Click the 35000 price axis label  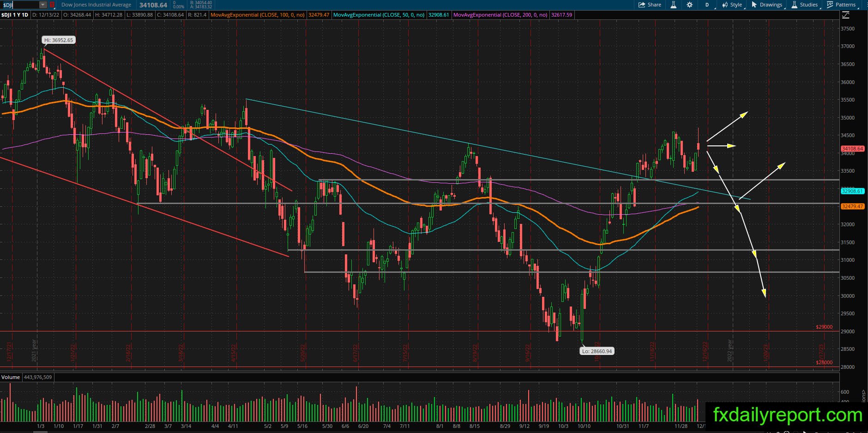(847, 118)
